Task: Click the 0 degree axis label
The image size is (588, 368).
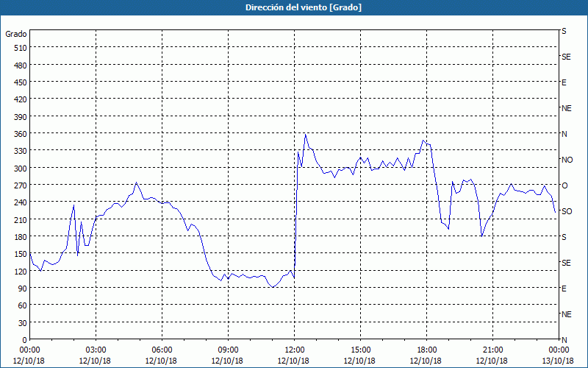Action: (x=25, y=340)
